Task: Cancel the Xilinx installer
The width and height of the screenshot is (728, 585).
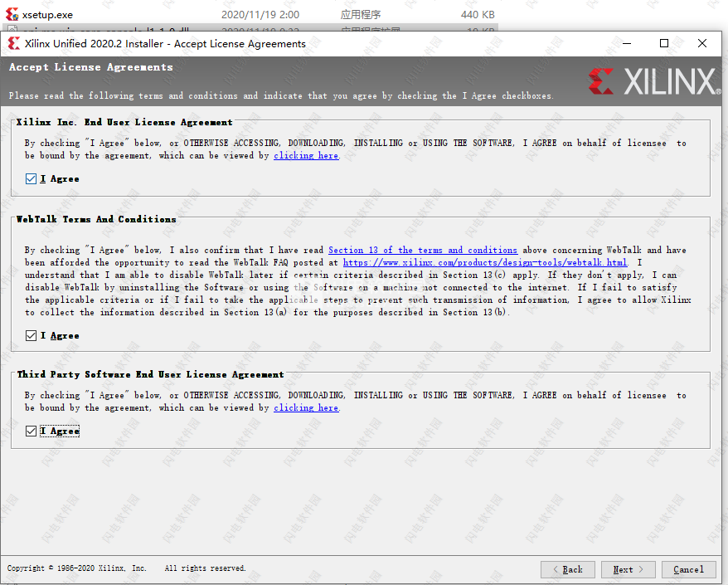Action: [688, 569]
